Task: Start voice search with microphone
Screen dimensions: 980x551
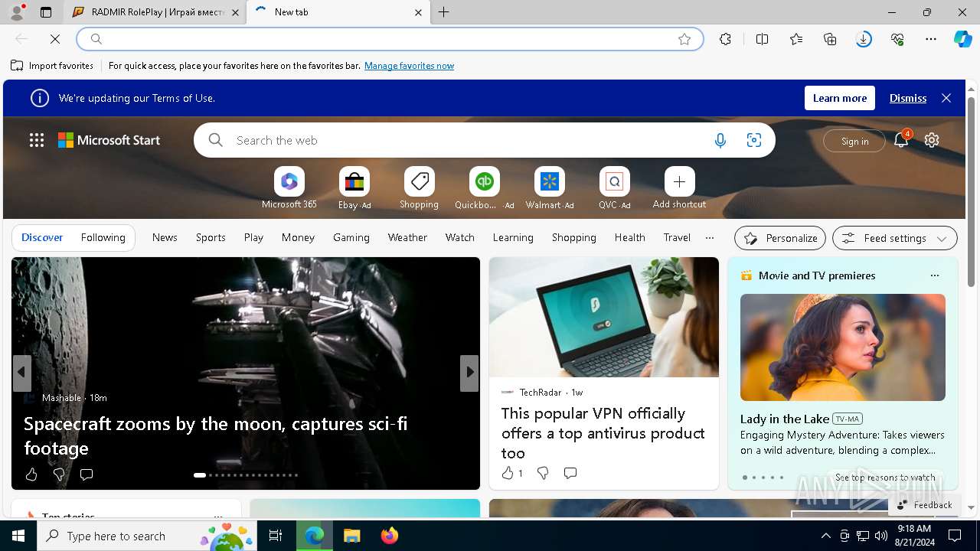Action: tap(720, 140)
